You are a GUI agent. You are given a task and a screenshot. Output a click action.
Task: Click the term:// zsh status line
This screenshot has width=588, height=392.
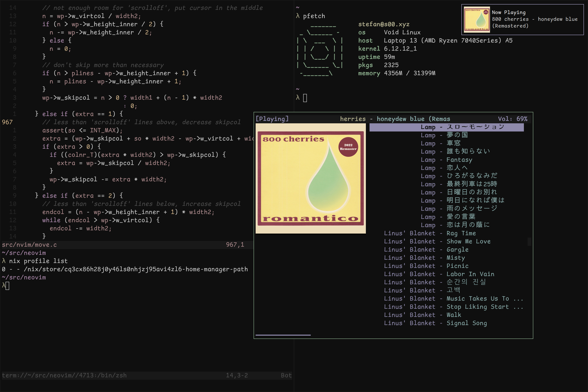[64, 375]
